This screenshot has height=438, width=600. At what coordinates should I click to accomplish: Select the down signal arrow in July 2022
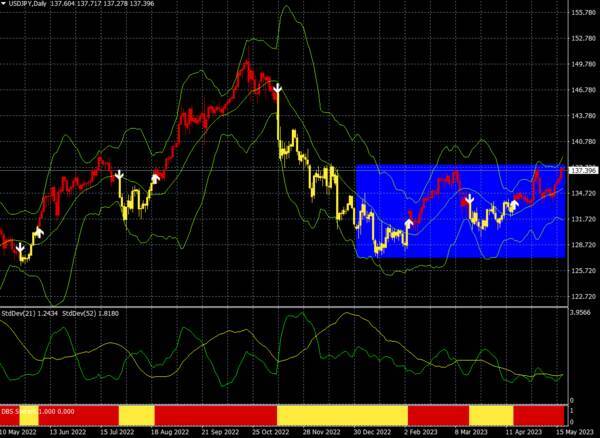119,175
